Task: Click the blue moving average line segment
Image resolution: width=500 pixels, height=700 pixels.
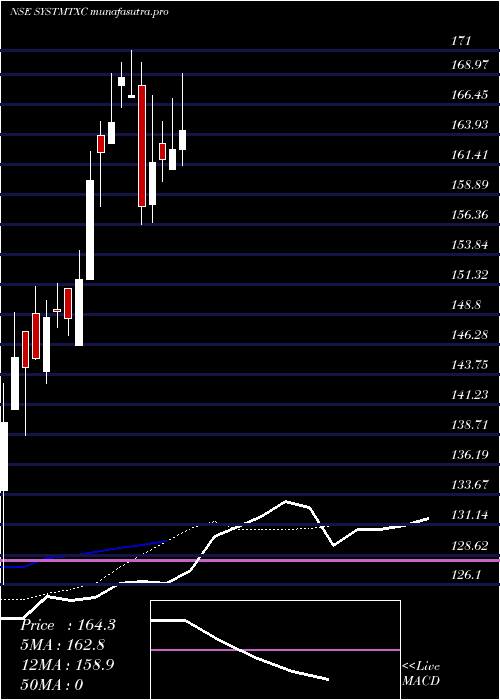Action: [85, 554]
